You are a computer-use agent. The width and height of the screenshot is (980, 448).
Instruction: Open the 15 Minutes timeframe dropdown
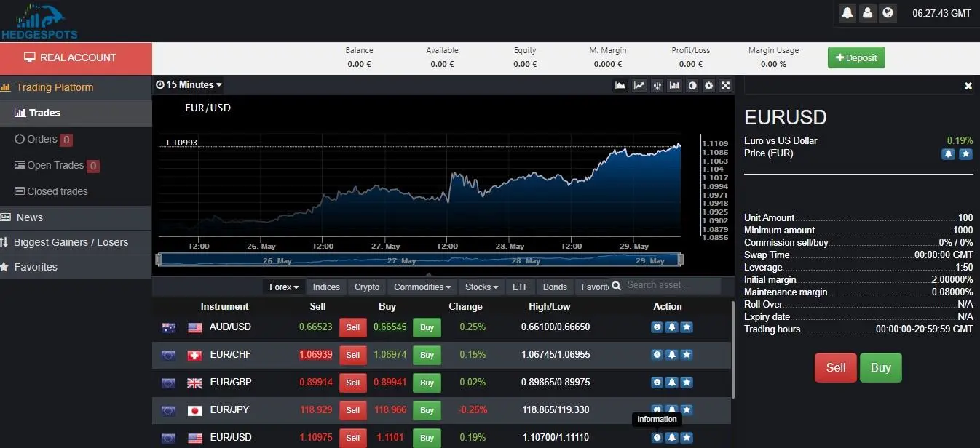(x=189, y=85)
